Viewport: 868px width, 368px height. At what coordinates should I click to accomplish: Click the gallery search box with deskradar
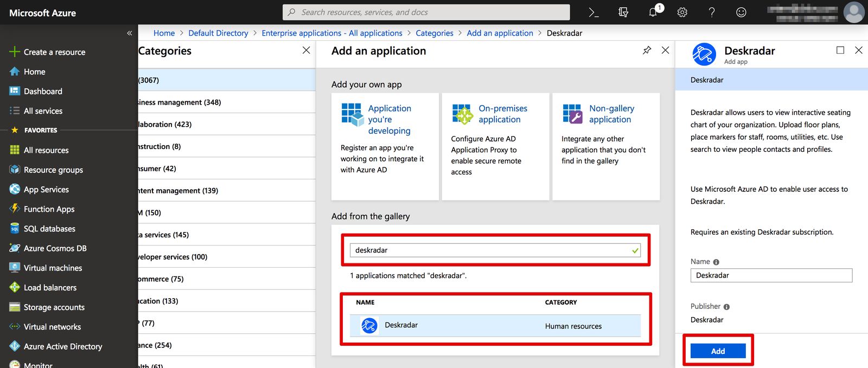pyautogui.click(x=495, y=250)
